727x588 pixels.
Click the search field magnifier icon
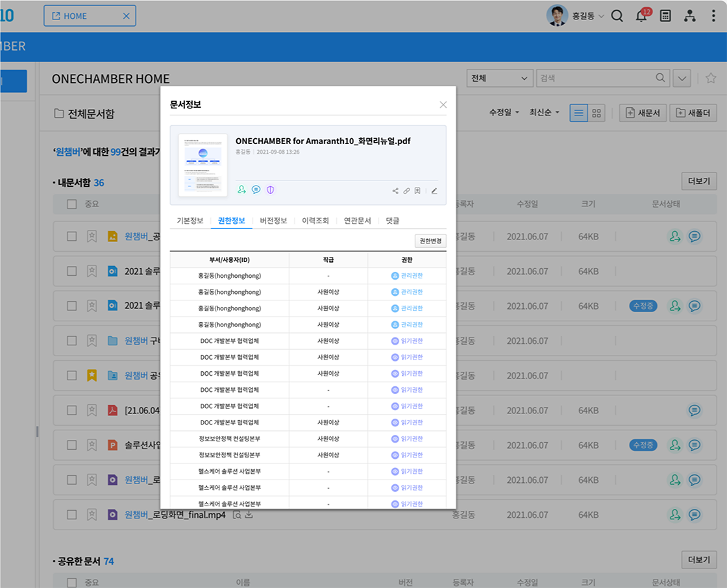660,77
